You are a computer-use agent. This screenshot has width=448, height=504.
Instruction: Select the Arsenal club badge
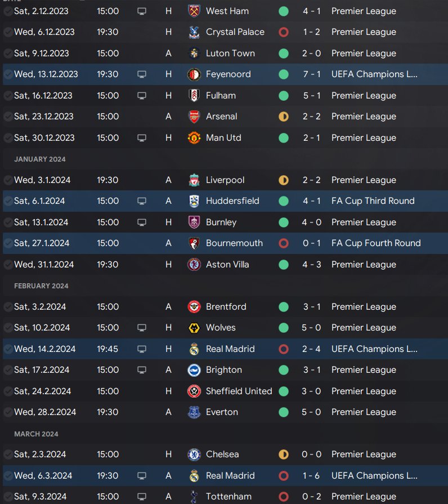point(194,117)
